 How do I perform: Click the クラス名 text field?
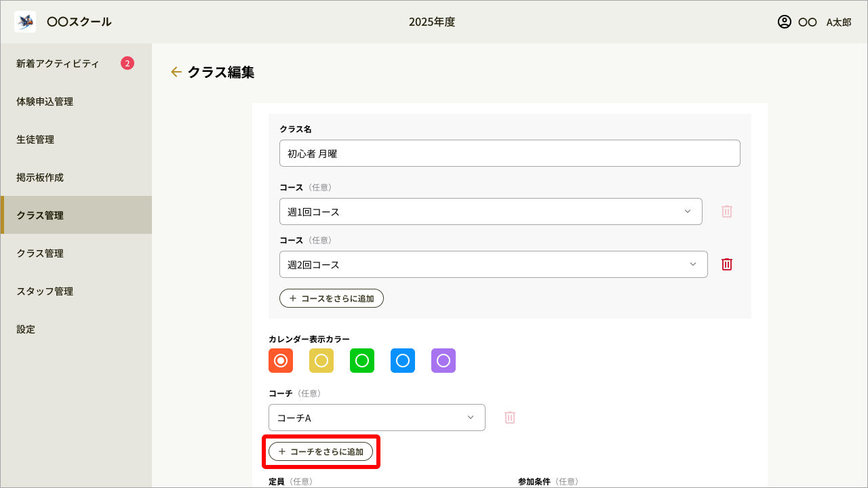(x=509, y=153)
